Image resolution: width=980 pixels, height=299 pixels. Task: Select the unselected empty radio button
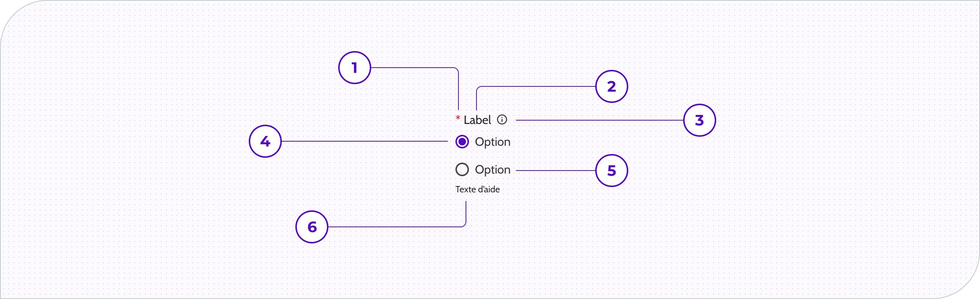point(462,169)
